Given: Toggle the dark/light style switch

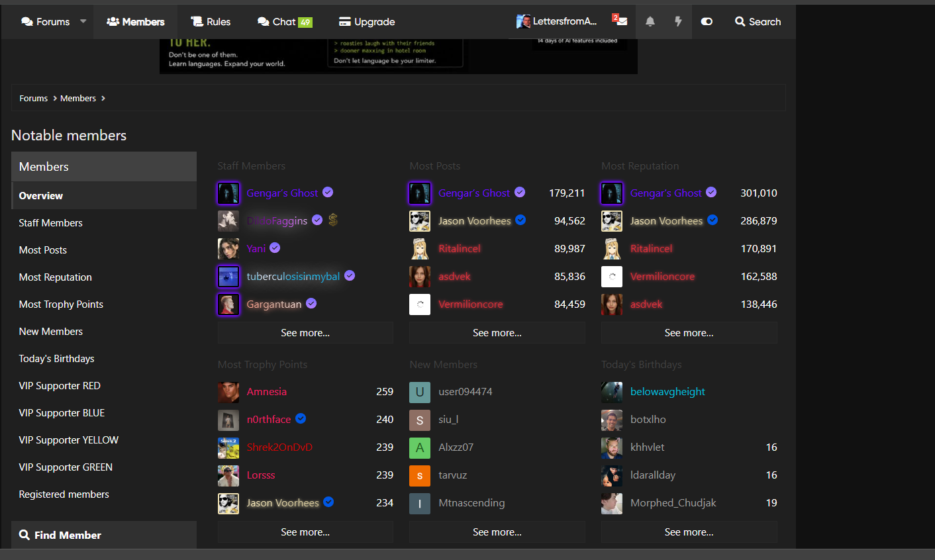Looking at the screenshot, I should pos(707,22).
